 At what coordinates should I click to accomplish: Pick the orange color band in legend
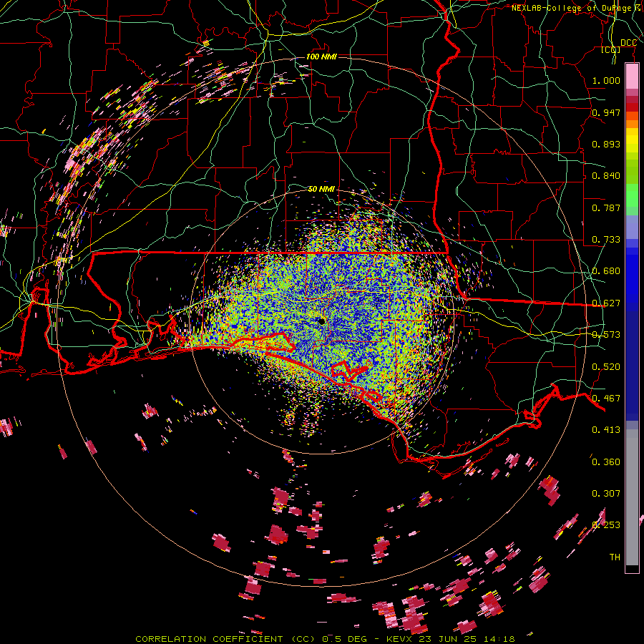632,124
